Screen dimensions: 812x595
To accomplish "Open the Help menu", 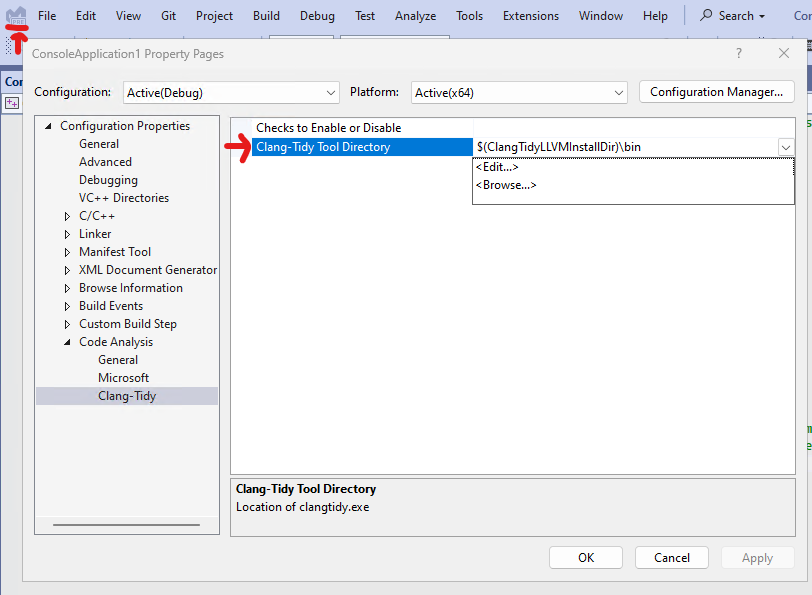I will click(x=655, y=16).
